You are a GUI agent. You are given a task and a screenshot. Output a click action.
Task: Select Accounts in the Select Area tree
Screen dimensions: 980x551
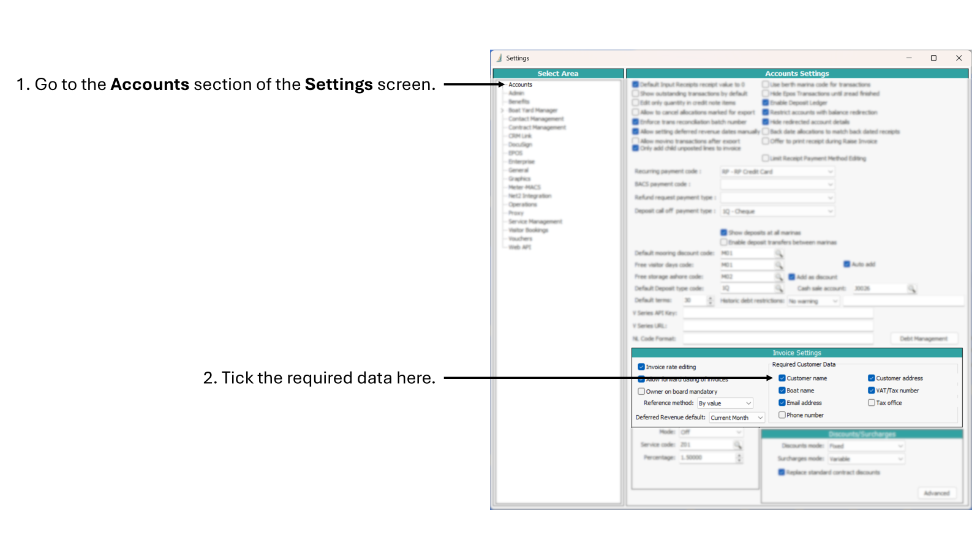point(521,84)
